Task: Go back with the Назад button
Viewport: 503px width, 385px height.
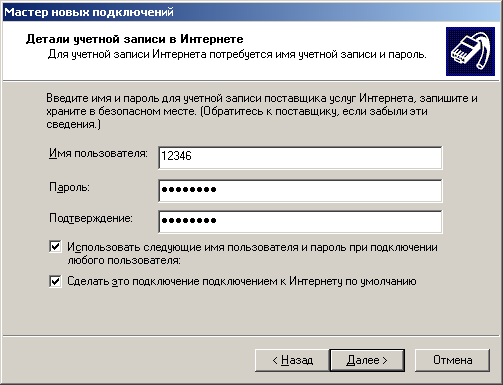Action: (x=292, y=360)
